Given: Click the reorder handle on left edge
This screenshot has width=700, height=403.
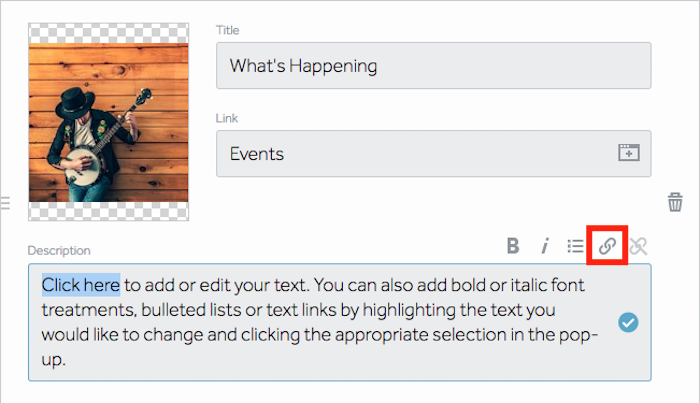Looking at the screenshot, I should [4, 203].
